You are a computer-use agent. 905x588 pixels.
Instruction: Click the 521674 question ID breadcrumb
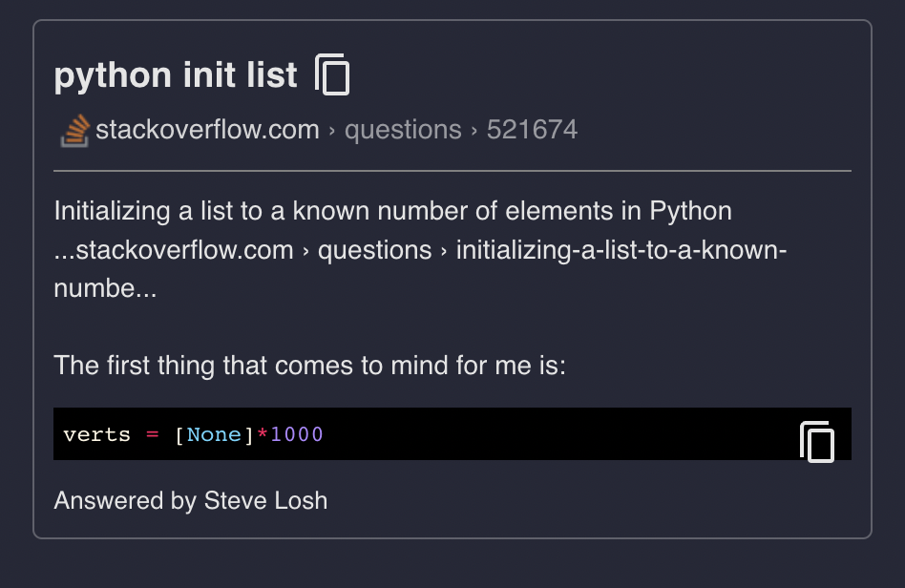click(x=532, y=130)
